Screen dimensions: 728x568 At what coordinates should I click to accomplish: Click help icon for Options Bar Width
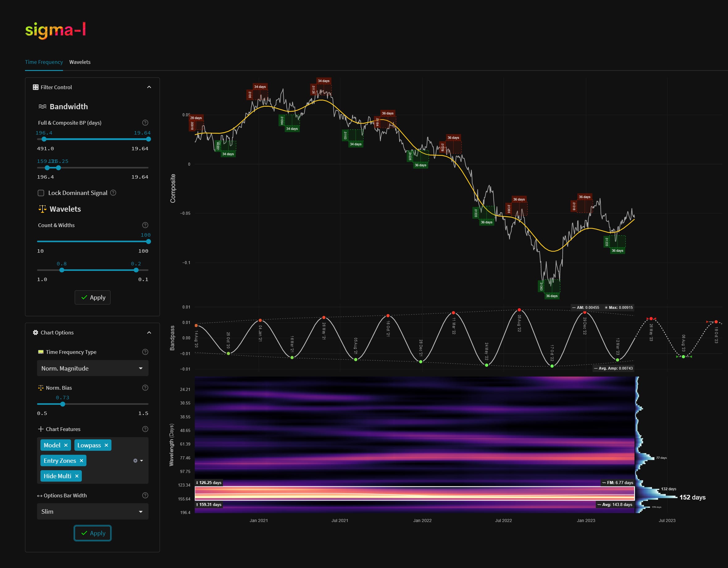[145, 495]
